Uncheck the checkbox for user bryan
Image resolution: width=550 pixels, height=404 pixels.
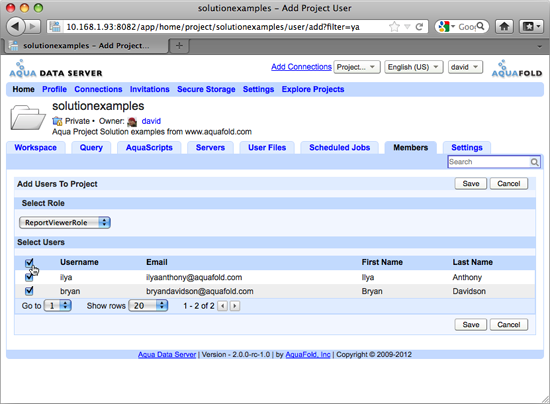[x=29, y=291]
